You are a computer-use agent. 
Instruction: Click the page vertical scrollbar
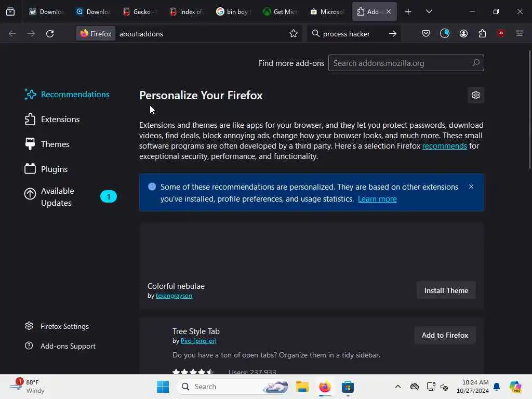point(529,109)
